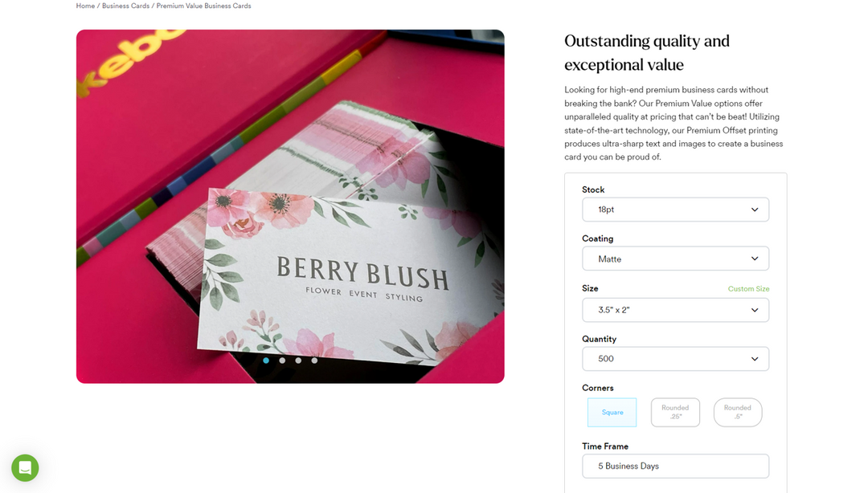
Task: Select Rounded .25" corners option
Action: click(675, 412)
